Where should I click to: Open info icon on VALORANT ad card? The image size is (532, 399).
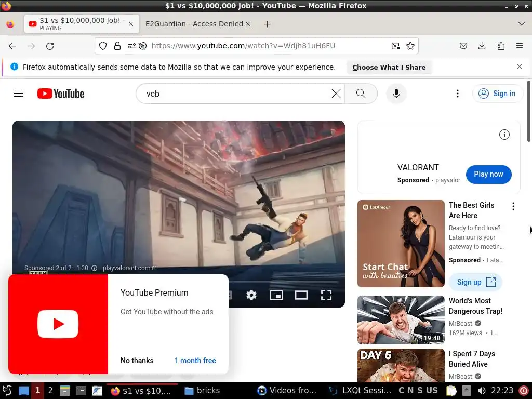pyautogui.click(x=504, y=135)
